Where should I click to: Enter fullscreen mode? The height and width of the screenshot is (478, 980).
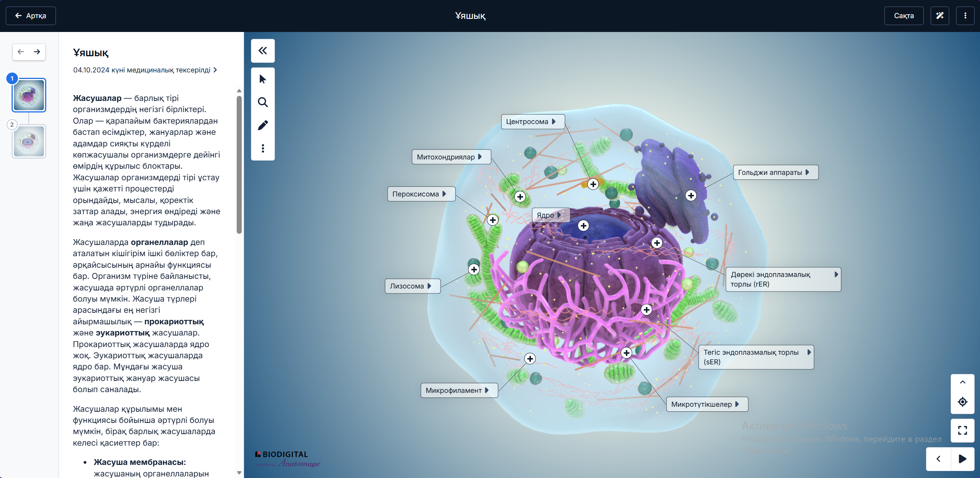click(962, 430)
